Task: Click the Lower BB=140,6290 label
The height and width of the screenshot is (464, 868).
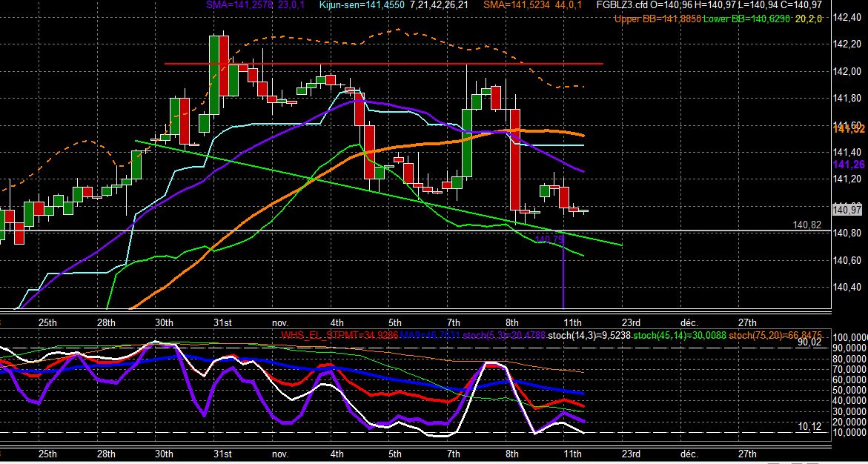Action: (x=747, y=19)
